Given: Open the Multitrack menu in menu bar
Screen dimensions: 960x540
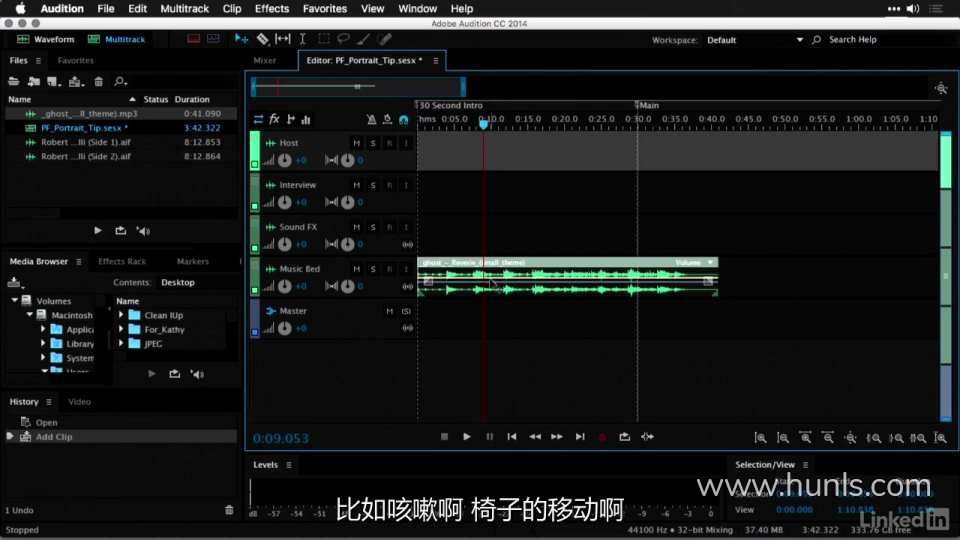Looking at the screenshot, I should 184,9.
